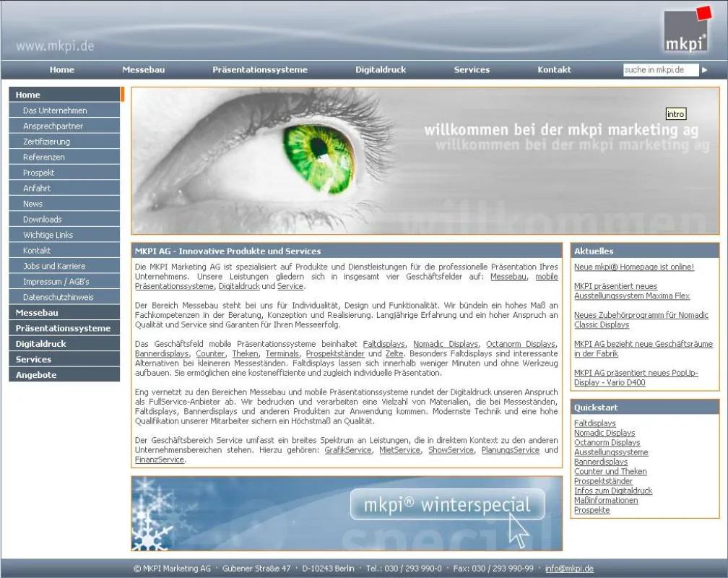Screen dimensions: 728x578
Task: Follow PlanungsService link in article text
Action: coord(510,450)
